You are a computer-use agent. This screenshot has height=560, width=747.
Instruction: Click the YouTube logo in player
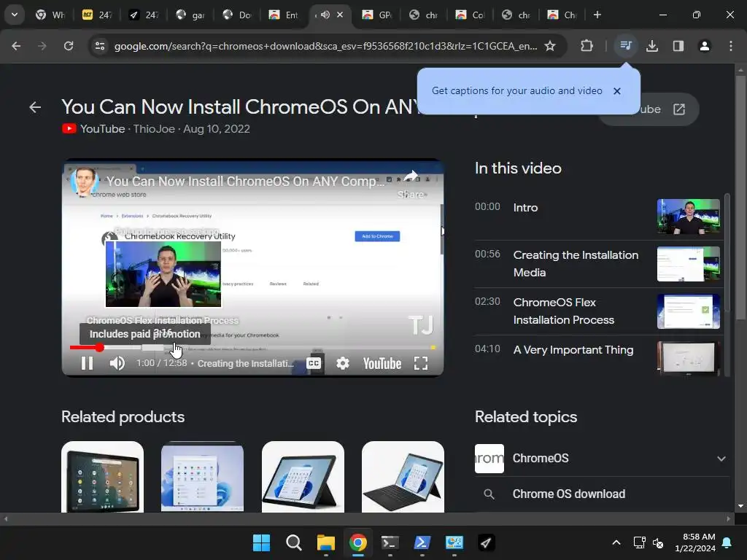382,363
